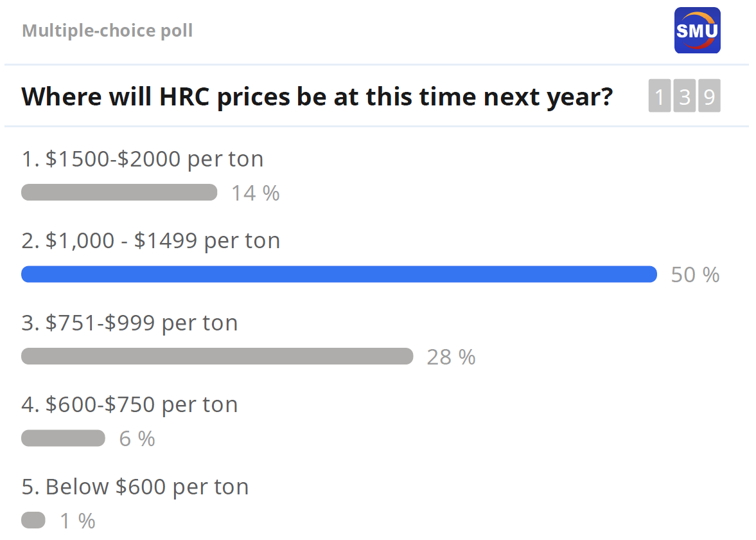This screenshot has height=540, width=756.
Task: Choose the Below $600 per ton option
Action: pyautogui.click(x=135, y=487)
